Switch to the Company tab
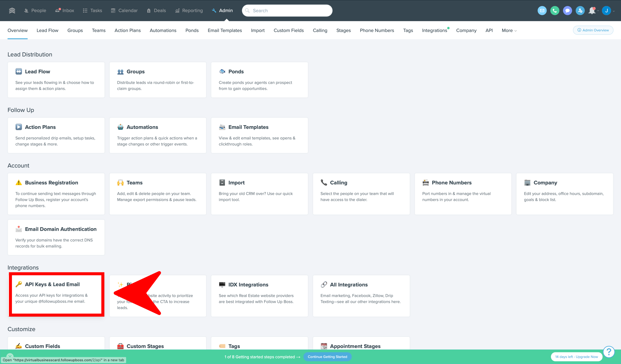Viewport: 621px width, 364px height. tap(466, 31)
